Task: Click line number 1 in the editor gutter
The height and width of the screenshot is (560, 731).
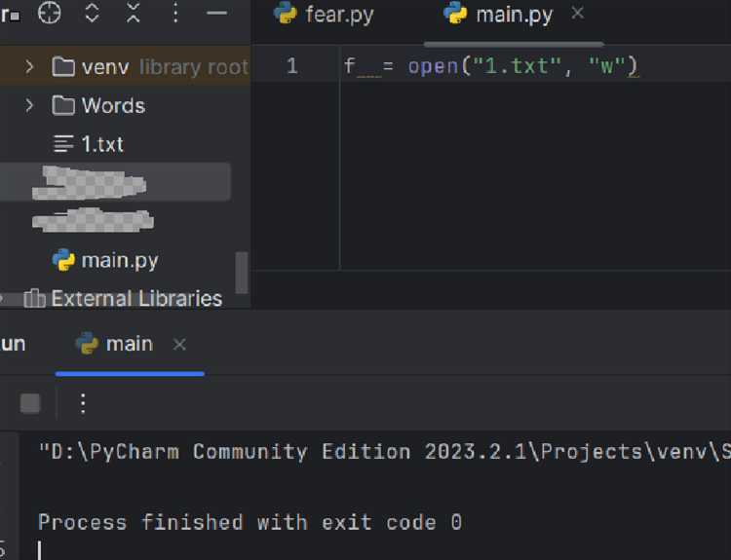Action: pyautogui.click(x=291, y=66)
